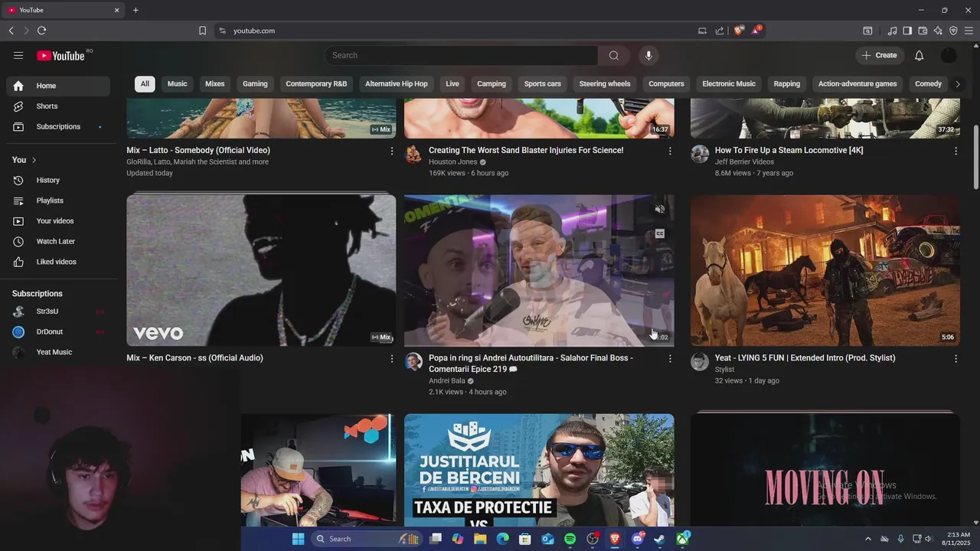Open the notifications bell
The width and height of the screenshot is (980, 551).
(x=919, y=55)
